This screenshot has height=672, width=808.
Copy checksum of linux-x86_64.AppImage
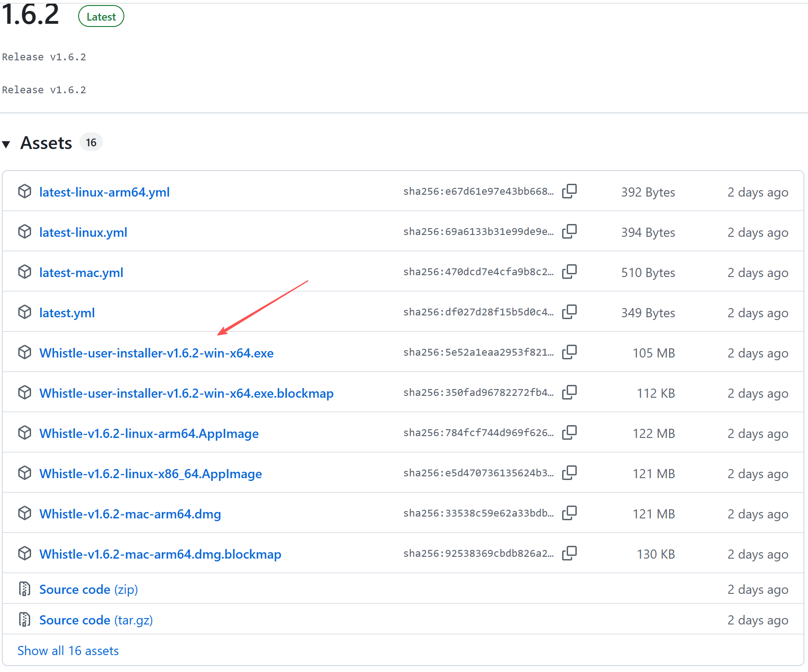[569, 473]
